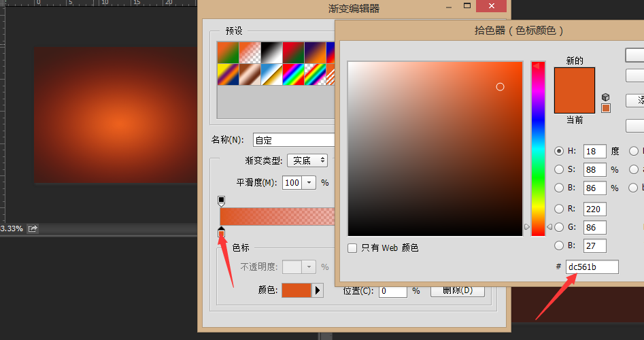Screen dimensions: 644x340
Task: Open the arrow menu beside 颜色 swatch
Action: (317, 290)
